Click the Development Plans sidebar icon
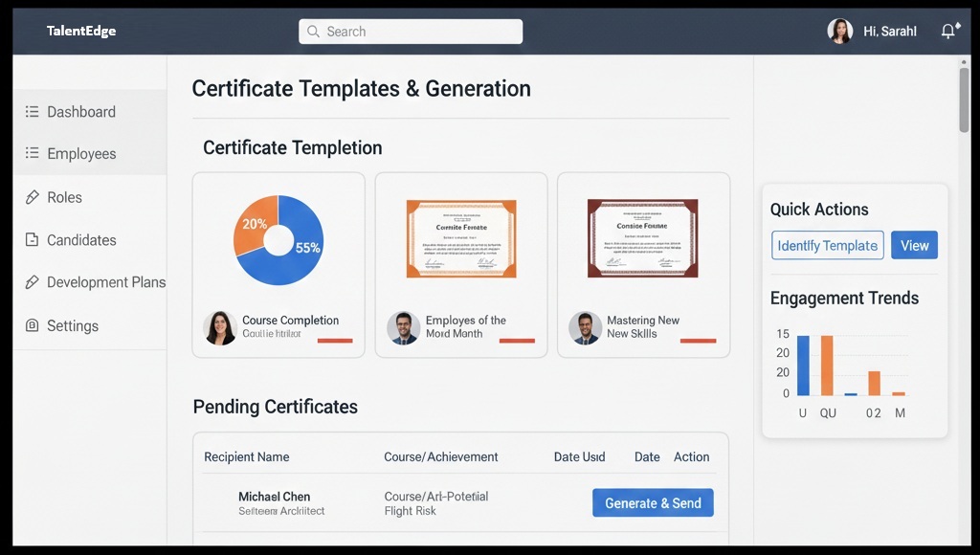This screenshot has width=980, height=555. [33, 282]
